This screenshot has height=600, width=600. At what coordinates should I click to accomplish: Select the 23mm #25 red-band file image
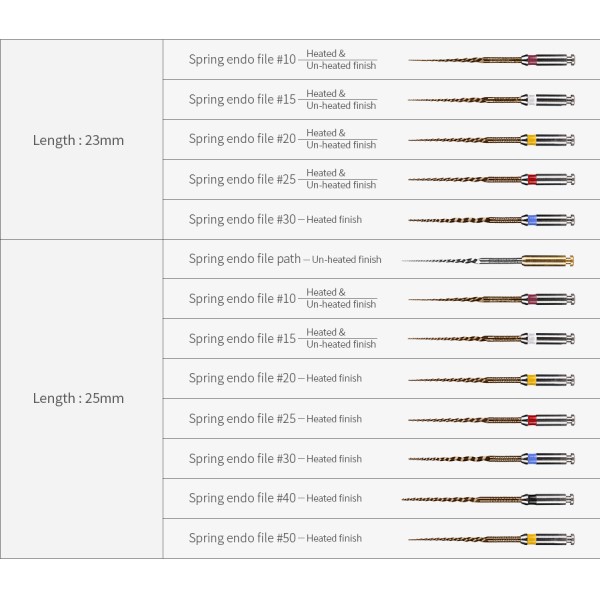(x=491, y=179)
